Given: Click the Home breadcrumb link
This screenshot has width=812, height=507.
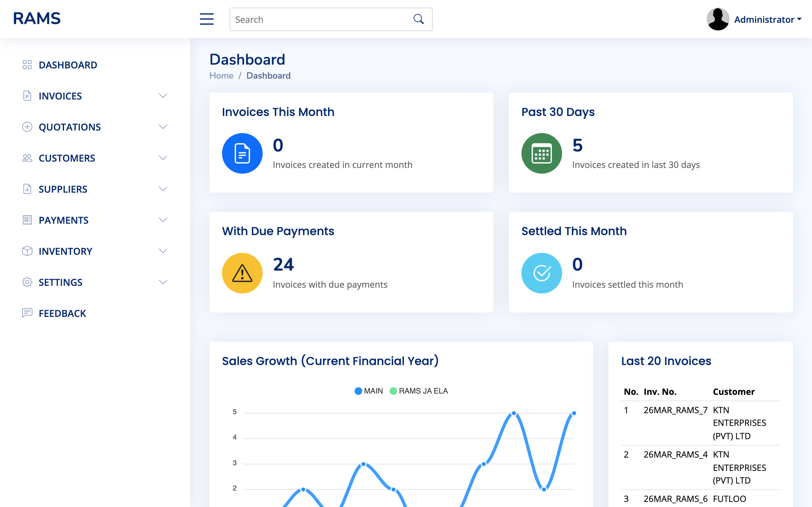Looking at the screenshot, I should tap(221, 75).
